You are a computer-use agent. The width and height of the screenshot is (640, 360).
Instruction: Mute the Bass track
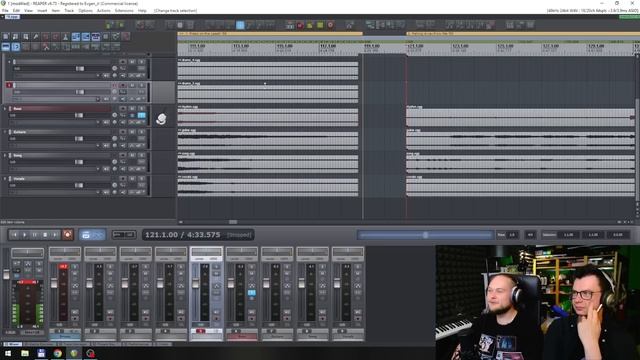132,109
